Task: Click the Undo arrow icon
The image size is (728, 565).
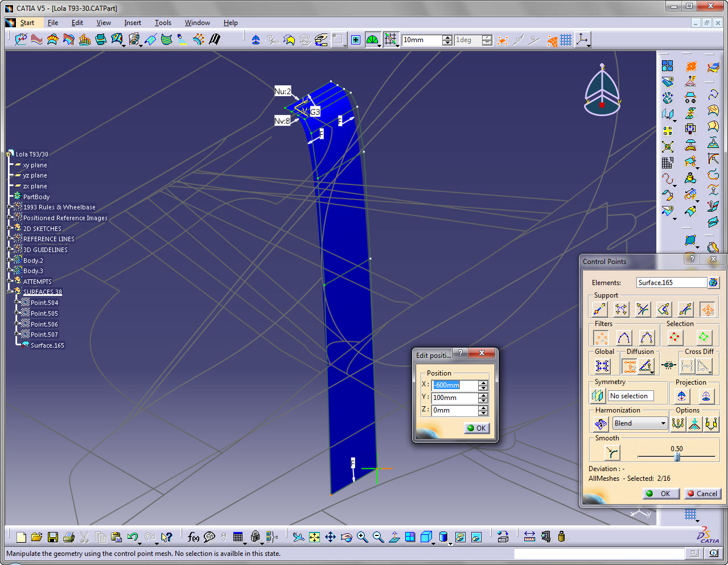Action: click(x=133, y=537)
